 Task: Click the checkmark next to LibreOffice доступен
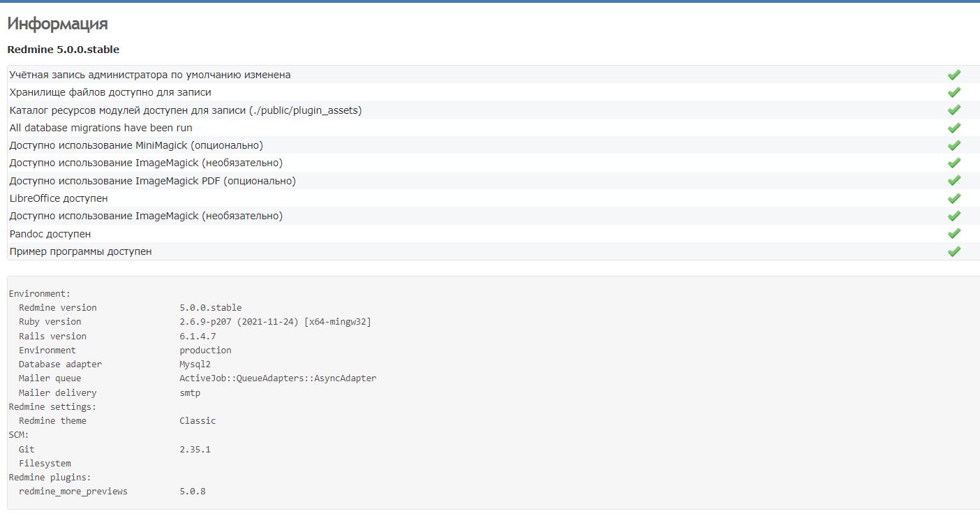(x=954, y=198)
